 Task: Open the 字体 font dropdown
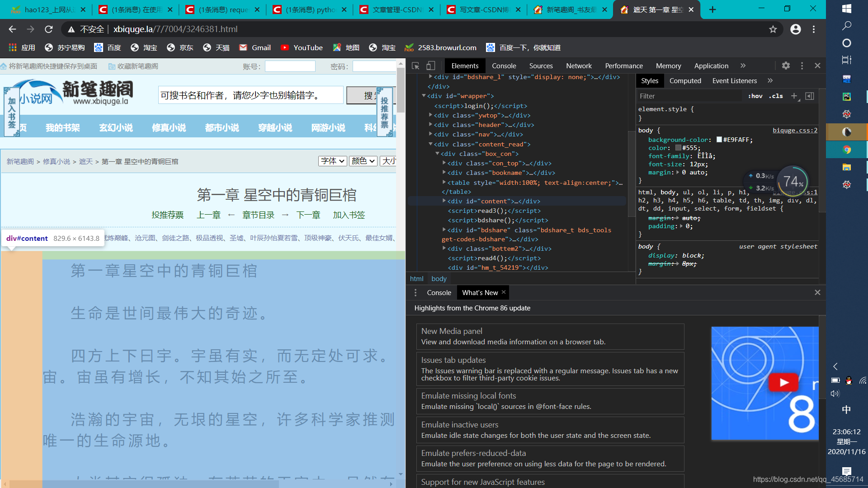333,161
